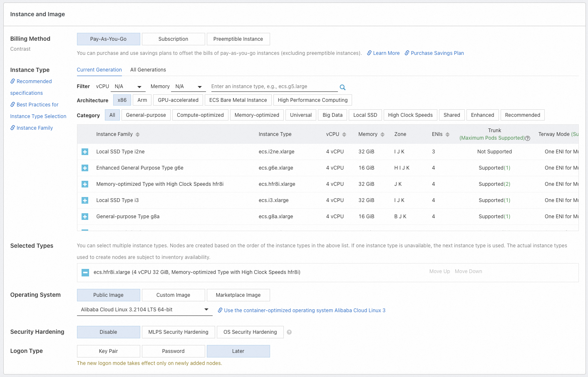Viewport: 588px width, 377px height.
Task: Click ecs.i2ne.xlarge instance type cell
Action: 276,152
